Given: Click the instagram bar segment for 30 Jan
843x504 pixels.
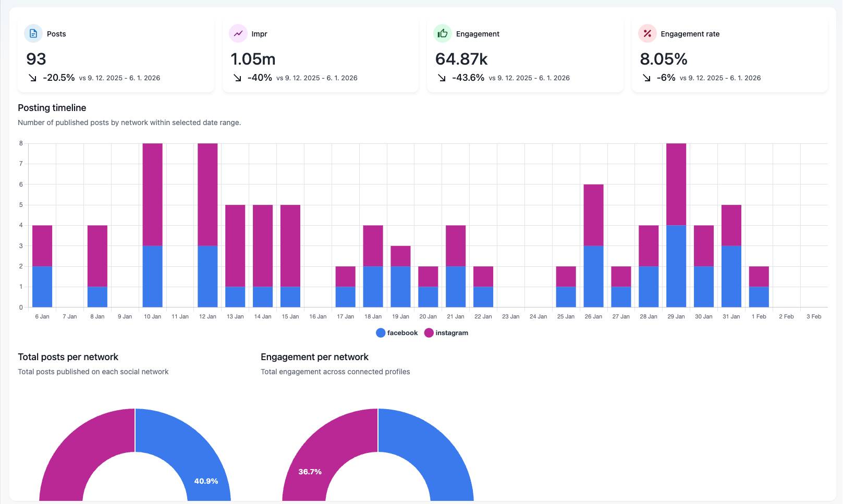Looking at the screenshot, I should click(x=704, y=246).
